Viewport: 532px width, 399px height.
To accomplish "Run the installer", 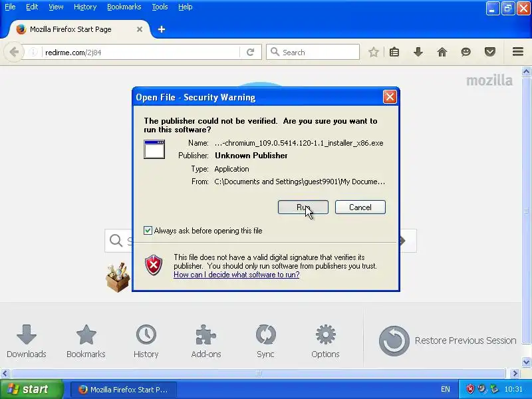I will pos(303,207).
